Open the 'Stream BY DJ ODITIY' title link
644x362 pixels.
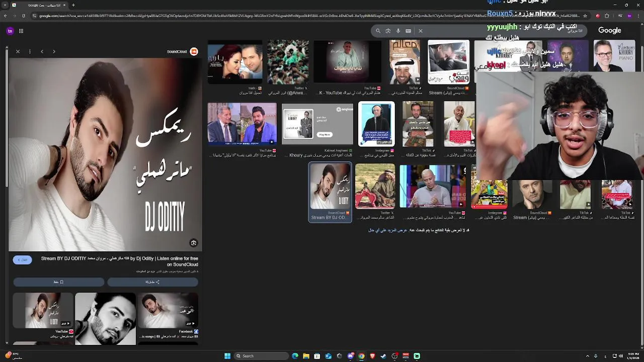[120, 261]
